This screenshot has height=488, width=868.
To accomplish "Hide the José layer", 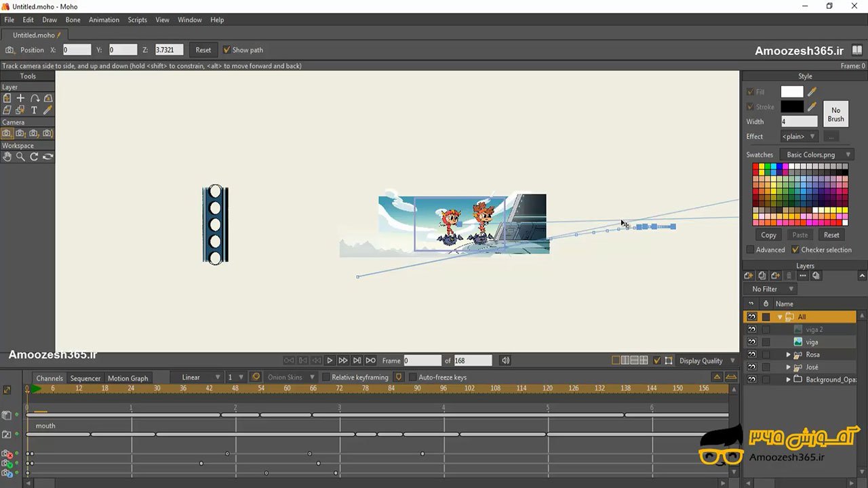I will coord(751,367).
